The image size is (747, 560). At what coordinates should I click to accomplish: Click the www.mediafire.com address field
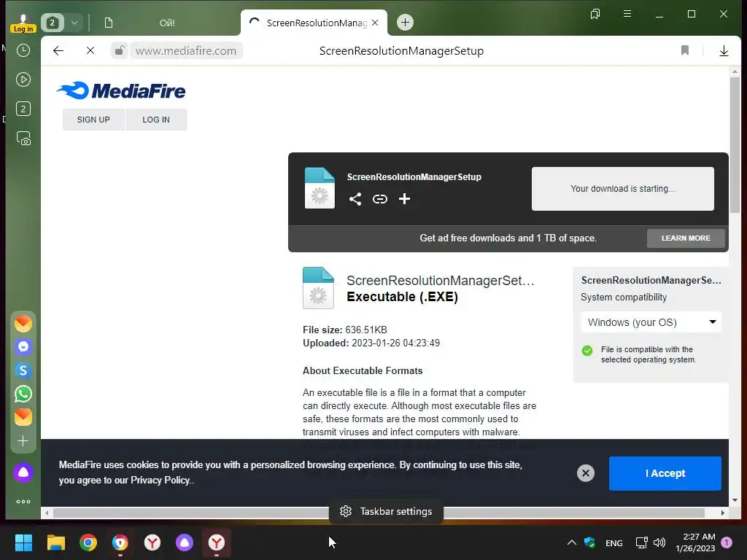[186, 50]
